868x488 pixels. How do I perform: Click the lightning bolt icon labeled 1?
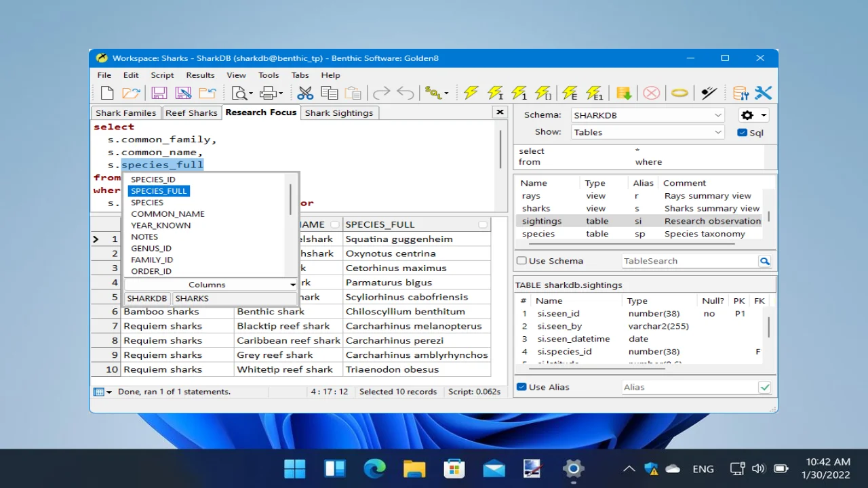pos(519,93)
